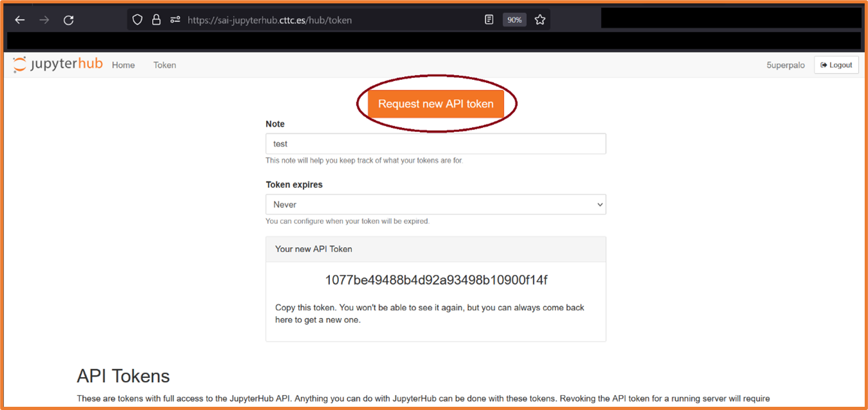Viewport: 868px width, 410px height.
Task: Open the tracking protection shield
Action: click(x=137, y=20)
